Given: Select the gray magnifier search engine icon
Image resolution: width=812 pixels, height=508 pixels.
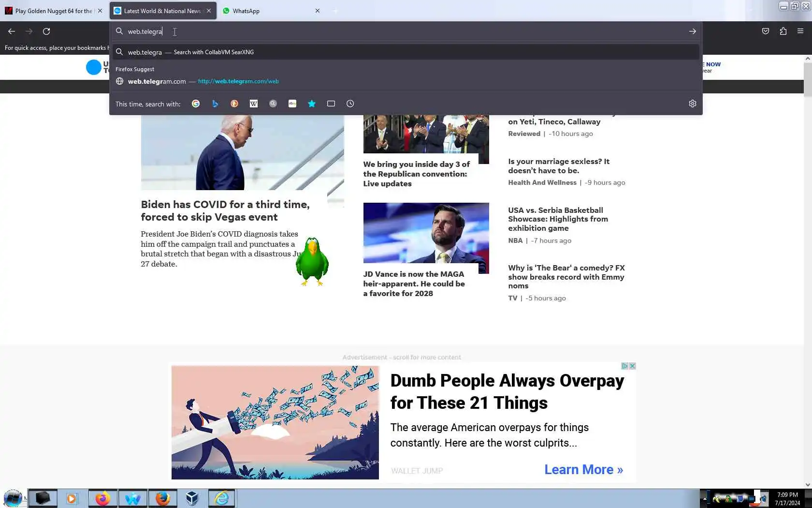Looking at the screenshot, I should [273, 104].
